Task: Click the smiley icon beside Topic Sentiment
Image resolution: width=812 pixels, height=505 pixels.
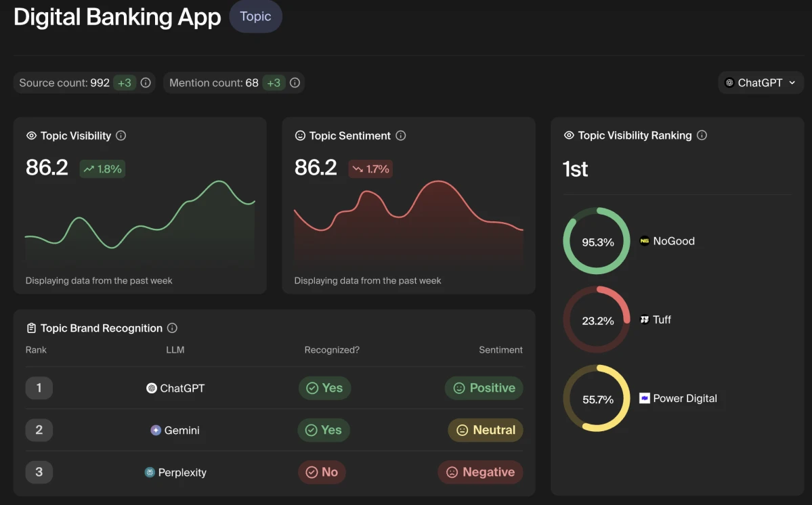Action: click(300, 135)
